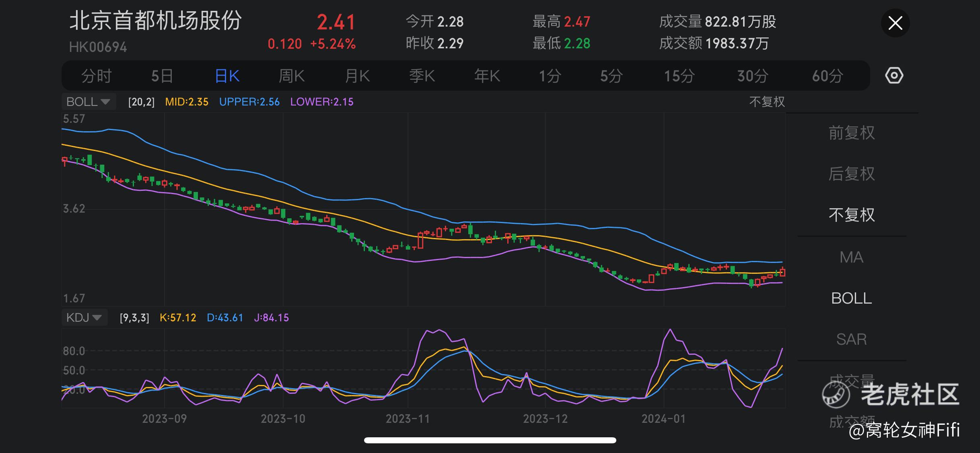Switch to 30分 thirty-minute chart

point(753,76)
